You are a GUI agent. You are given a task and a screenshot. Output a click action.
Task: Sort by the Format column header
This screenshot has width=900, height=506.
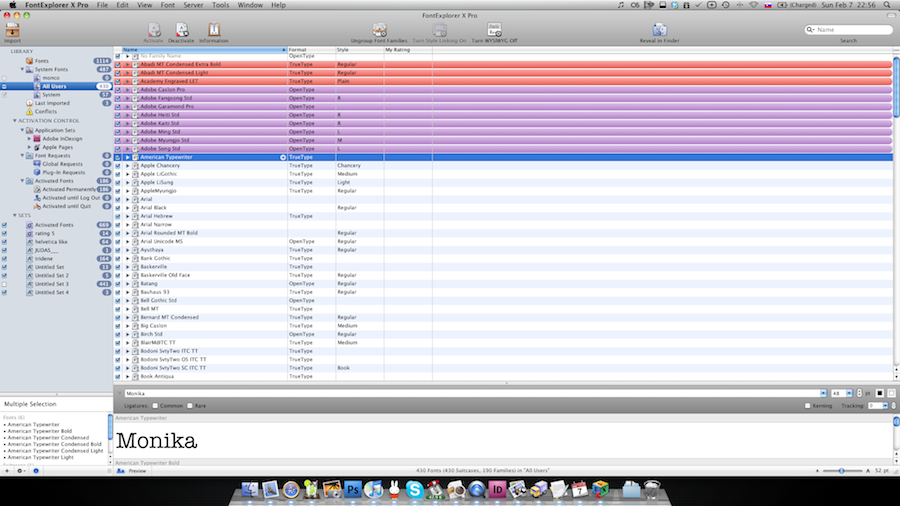pyautogui.click(x=311, y=50)
